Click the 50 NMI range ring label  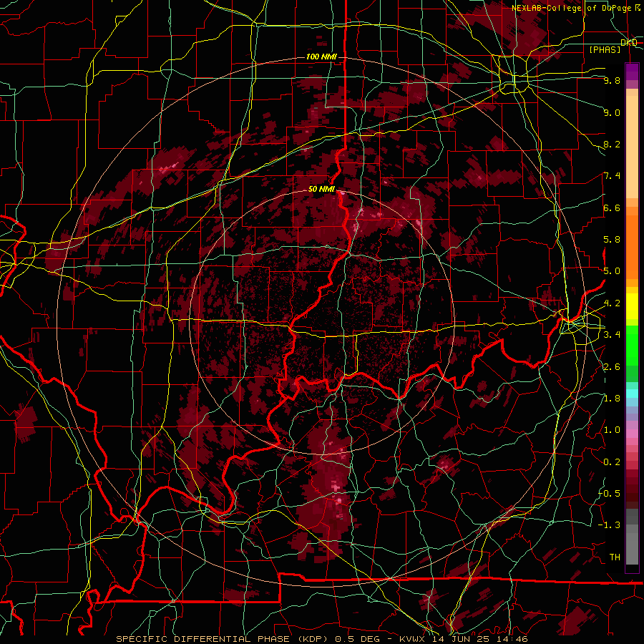pos(321,190)
